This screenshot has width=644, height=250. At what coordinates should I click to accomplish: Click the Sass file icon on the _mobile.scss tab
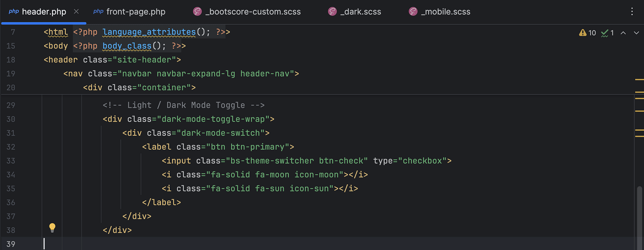point(413,12)
